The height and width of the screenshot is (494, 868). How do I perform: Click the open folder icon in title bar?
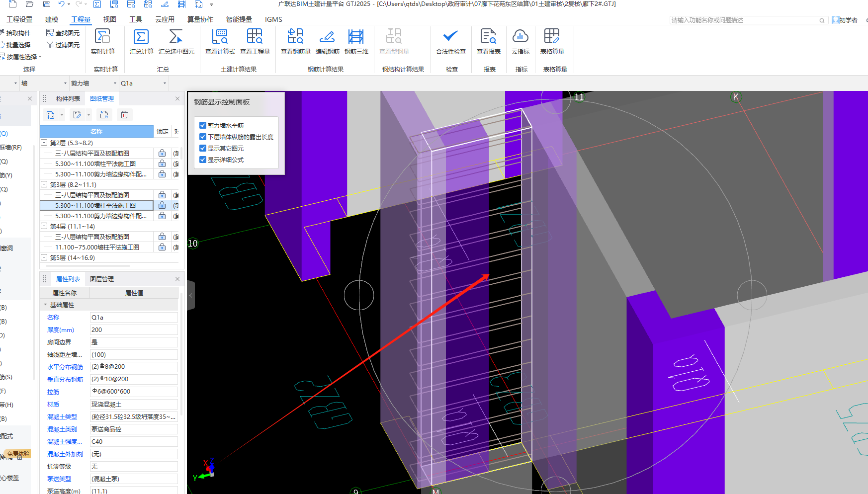pyautogui.click(x=29, y=4)
